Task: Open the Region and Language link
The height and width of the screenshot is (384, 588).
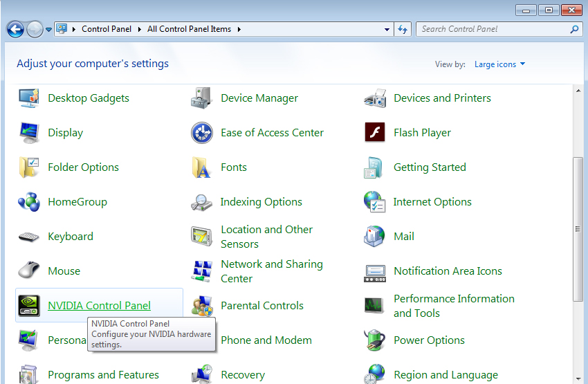Action: pyautogui.click(x=446, y=374)
